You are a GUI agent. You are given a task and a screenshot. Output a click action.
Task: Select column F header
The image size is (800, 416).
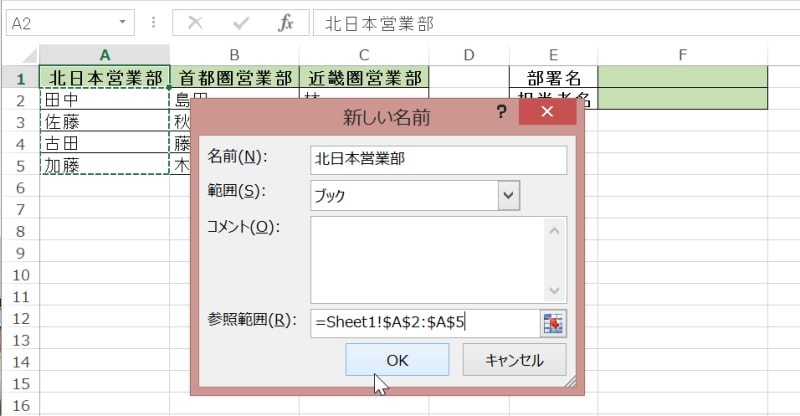pyautogui.click(x=682, y=55)
